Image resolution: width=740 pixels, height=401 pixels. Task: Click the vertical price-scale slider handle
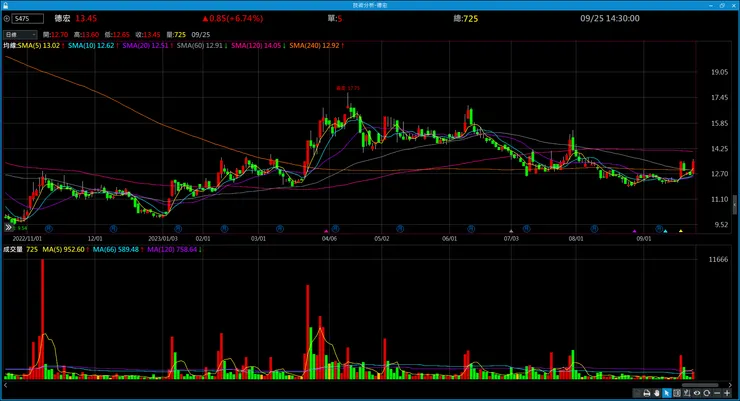click(x=735, y=204)
